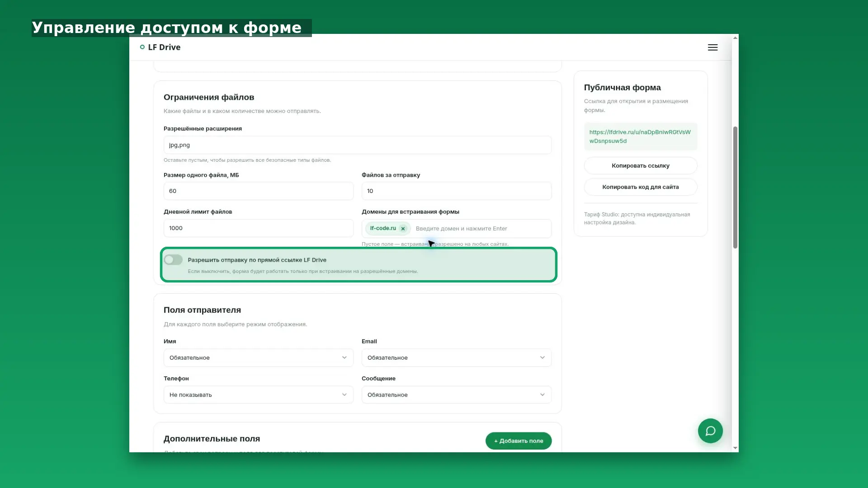Viewport: 868px width, 488px height.
Task: Click the scrollbar up arrow
Action: click(x=735, y=38)
